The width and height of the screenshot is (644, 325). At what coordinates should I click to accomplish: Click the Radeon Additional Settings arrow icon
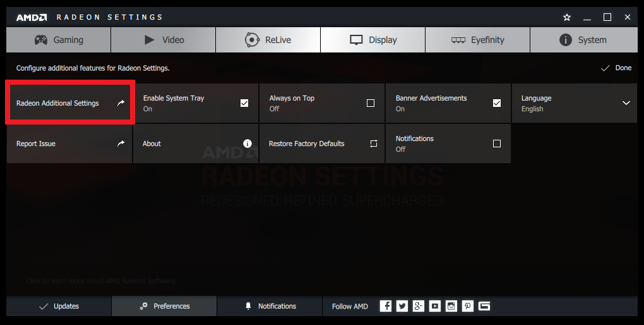[x=121, y=103]
